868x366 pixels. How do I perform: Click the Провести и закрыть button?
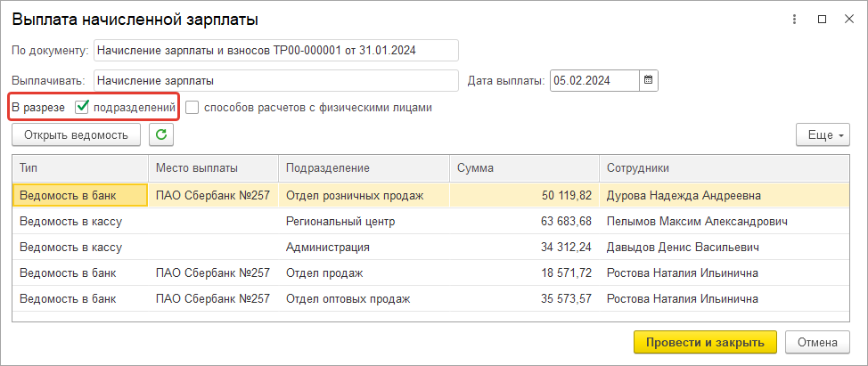tap(705, 342)
